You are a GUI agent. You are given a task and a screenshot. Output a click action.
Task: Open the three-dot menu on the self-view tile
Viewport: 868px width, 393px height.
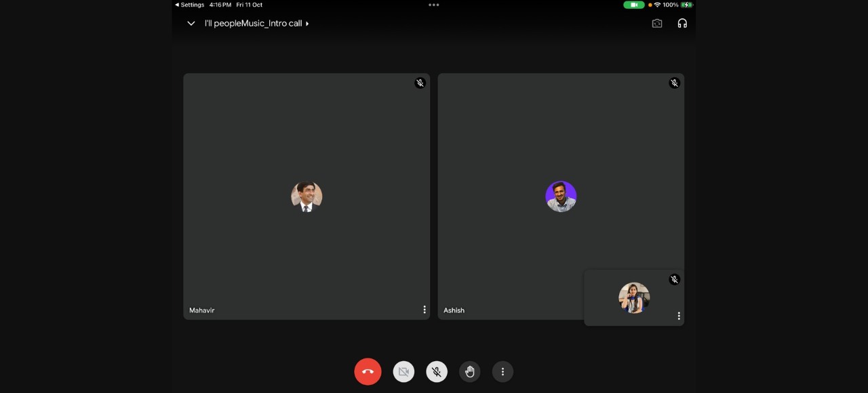(x=679, y=316)
